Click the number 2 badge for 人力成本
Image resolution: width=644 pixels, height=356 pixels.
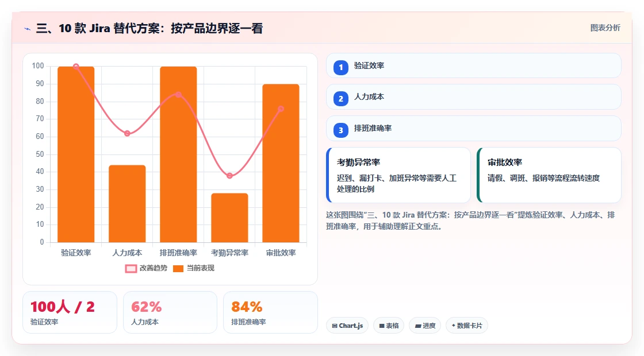point(340,99)
